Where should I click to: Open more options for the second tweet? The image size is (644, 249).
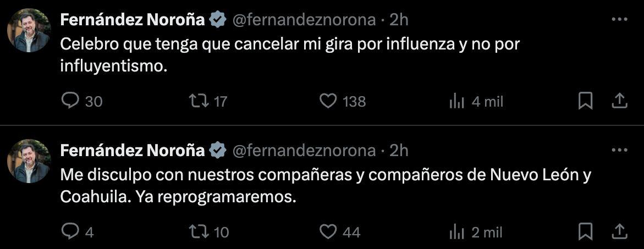point(620,150)
